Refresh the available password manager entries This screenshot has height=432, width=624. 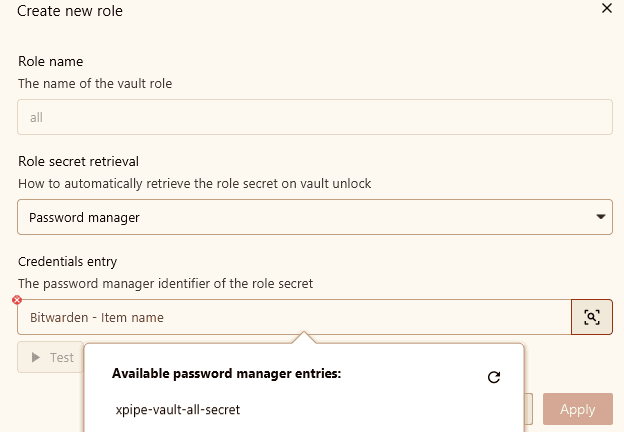494,377
